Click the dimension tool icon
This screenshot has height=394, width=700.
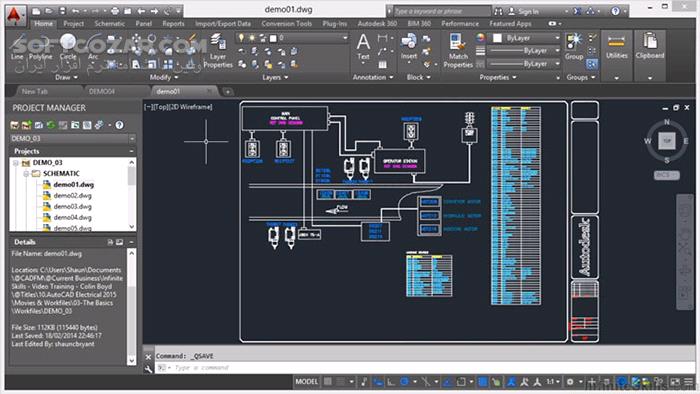382,39
